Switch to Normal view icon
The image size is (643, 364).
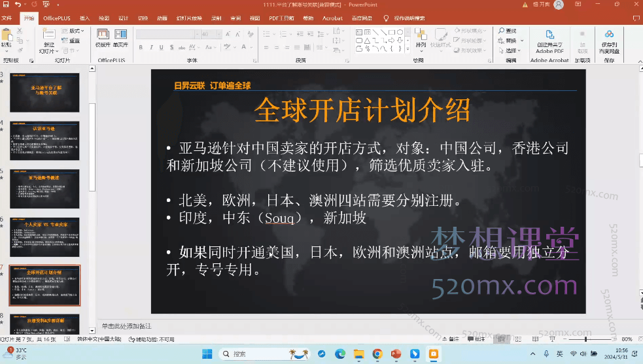point(501,339)
